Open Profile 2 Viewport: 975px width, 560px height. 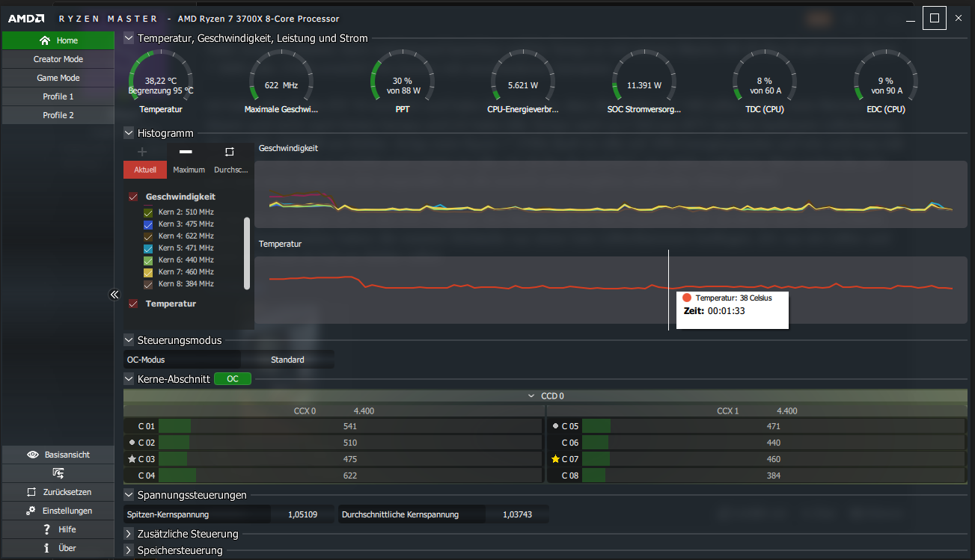click(58, 115)
